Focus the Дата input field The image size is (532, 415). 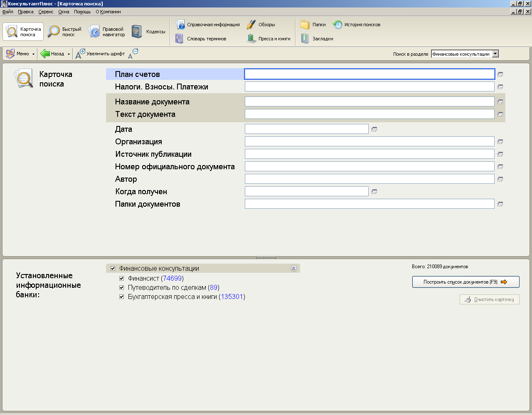(307, 129)
